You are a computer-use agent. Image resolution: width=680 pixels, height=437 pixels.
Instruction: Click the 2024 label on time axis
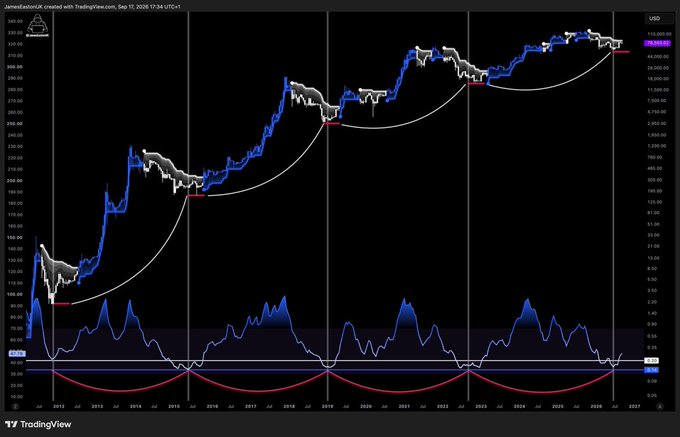point(519,407)
